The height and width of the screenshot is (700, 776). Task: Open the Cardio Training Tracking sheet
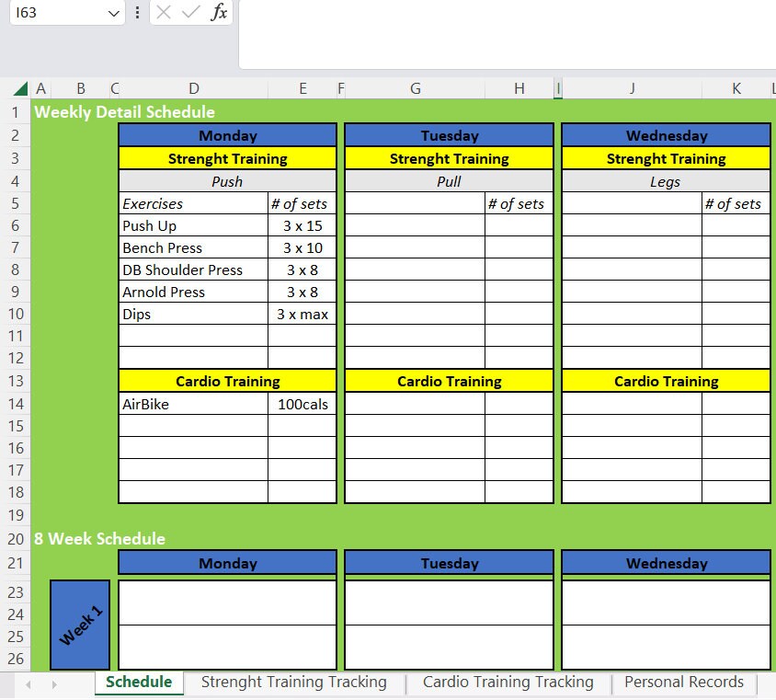pyautogui.click(x=508, y=683)
